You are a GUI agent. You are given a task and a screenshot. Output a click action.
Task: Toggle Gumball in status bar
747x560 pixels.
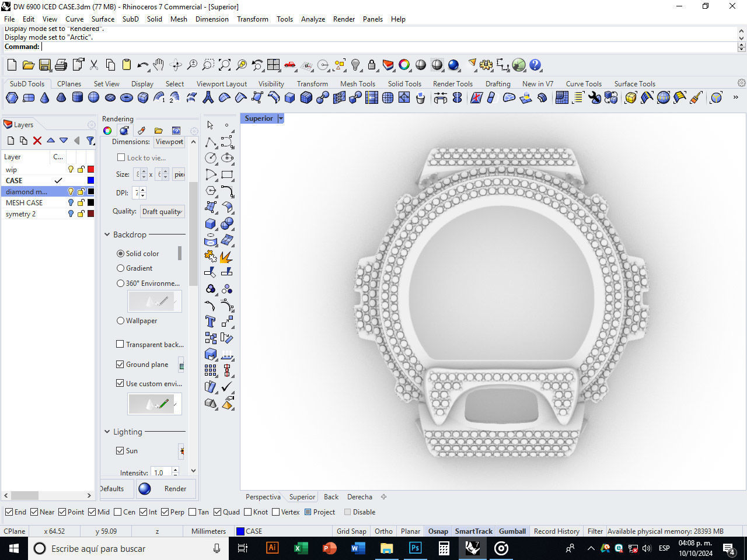tap(512, 531)
